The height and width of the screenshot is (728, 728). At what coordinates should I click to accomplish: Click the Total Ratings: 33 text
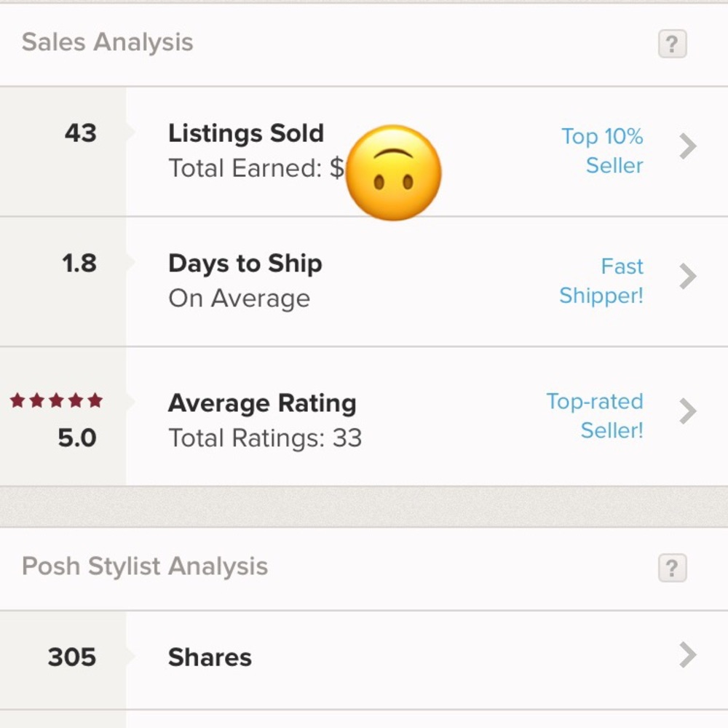265,438
